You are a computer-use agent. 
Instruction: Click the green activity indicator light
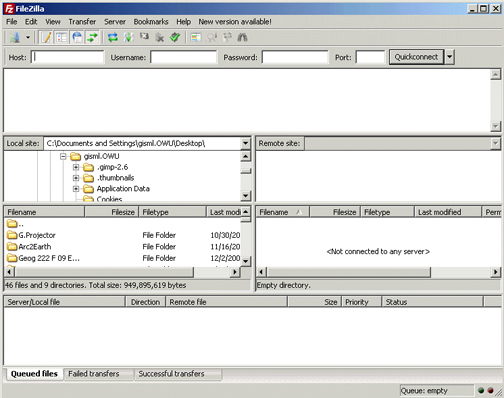point(481,390)
